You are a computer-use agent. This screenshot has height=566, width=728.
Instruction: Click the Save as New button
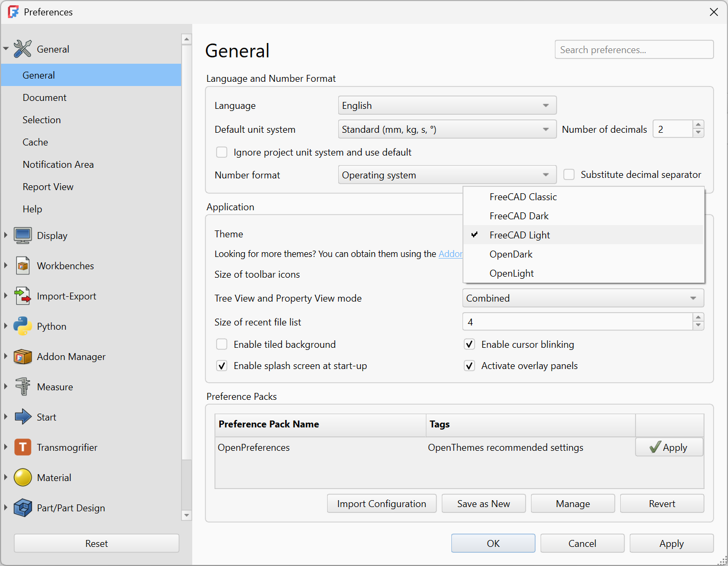click(484, 504)
